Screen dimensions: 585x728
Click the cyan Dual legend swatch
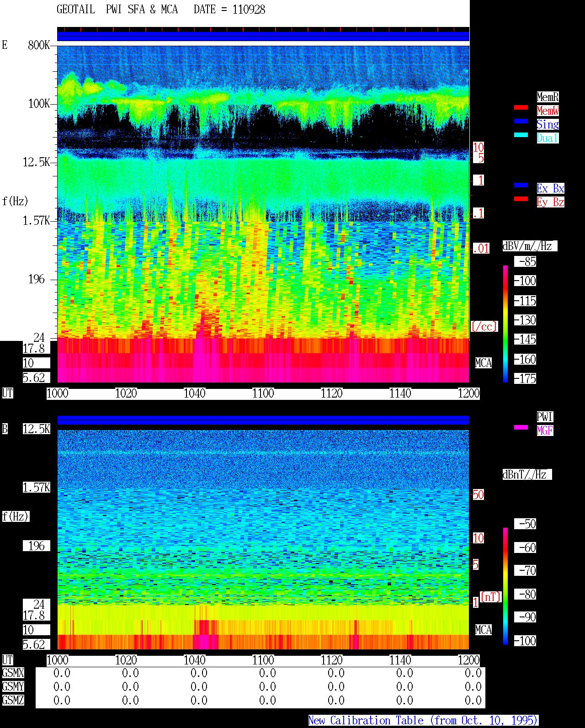tap(521, 135)
